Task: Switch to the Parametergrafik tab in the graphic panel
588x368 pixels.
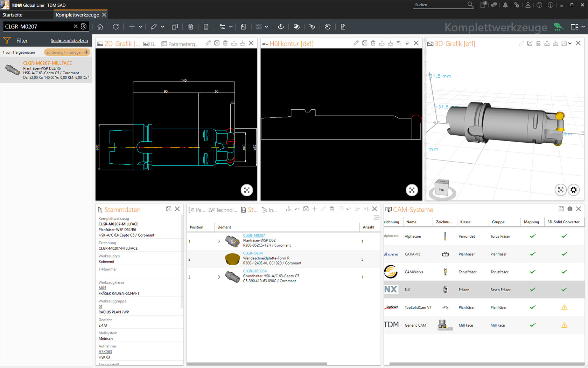Action: [x=180, y=44]
